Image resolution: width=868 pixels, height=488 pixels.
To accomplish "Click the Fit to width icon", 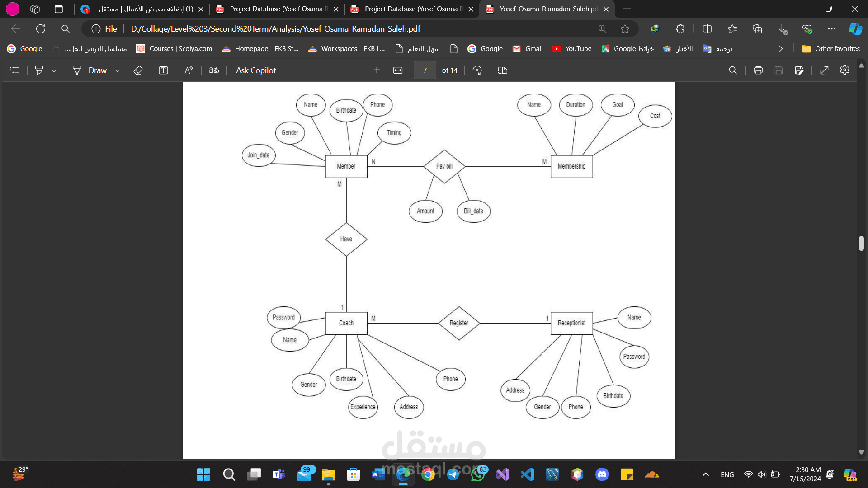I will (397, 70).
